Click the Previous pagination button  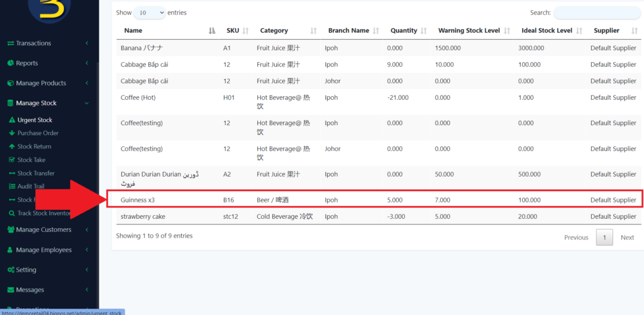click(576, 238)
